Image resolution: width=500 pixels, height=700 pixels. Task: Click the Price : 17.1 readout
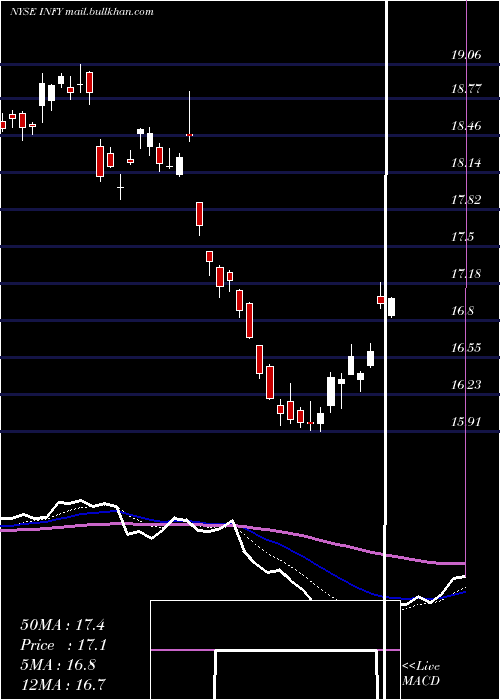[62, 645]
